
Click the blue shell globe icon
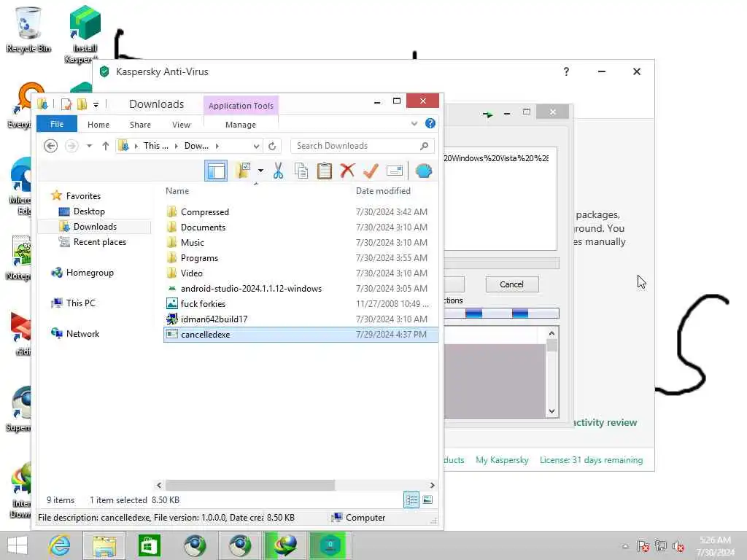click(x=424, y=171)
